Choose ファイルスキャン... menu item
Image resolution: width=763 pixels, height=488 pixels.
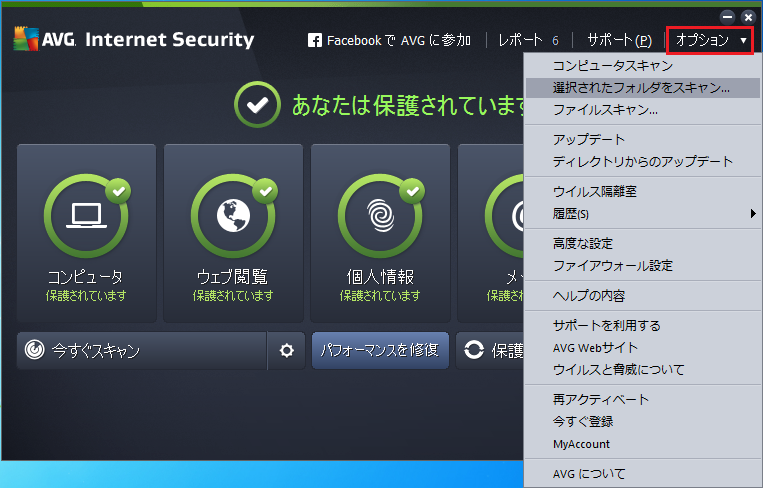tap(643, 110)
